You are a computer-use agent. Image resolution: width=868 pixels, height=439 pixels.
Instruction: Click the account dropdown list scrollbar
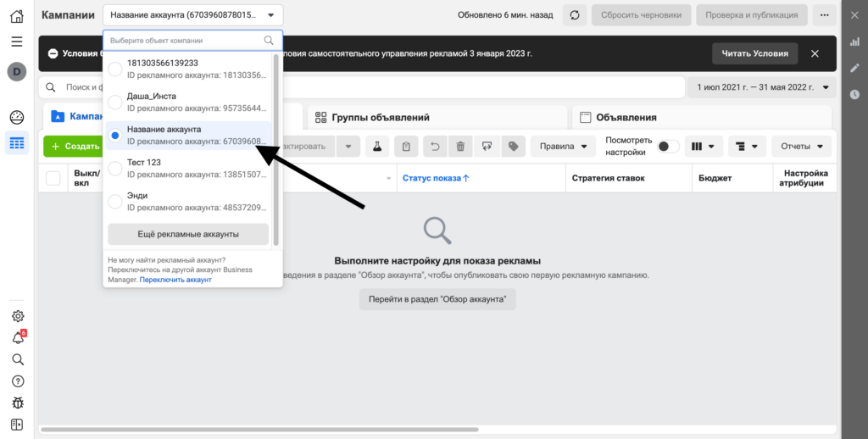tap(275, 127)
